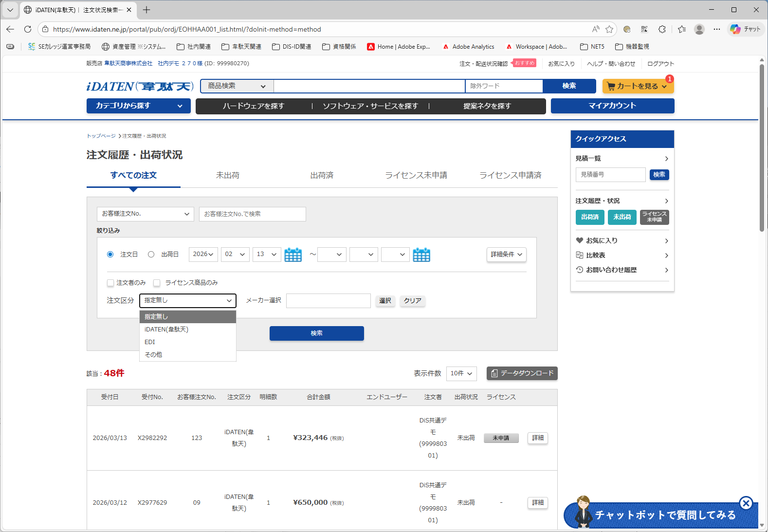Viewport: 768px width, 532px height.
Task: Open the カテゴリから探す dropdown
Action: pos(138,106)
